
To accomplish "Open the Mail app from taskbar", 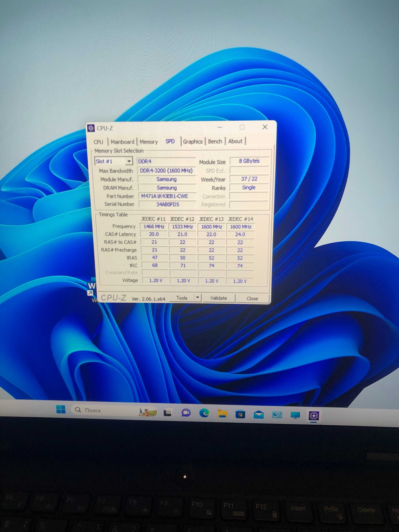I will [258, 415].
